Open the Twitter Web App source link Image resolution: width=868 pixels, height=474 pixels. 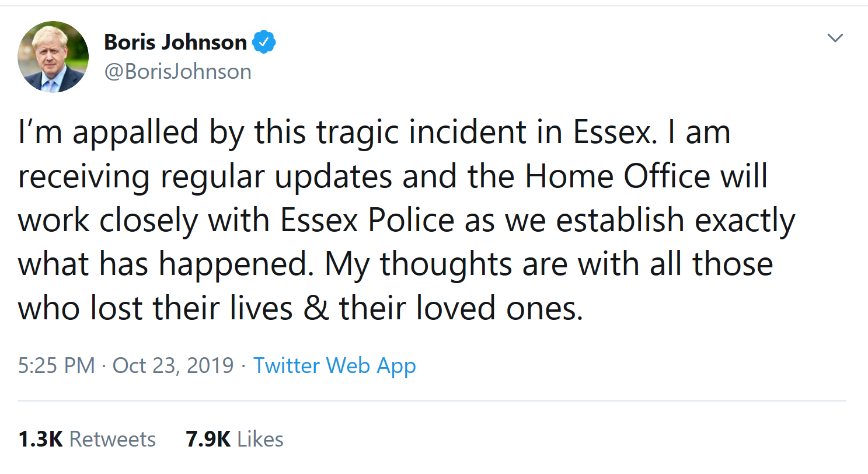point(334,365)
